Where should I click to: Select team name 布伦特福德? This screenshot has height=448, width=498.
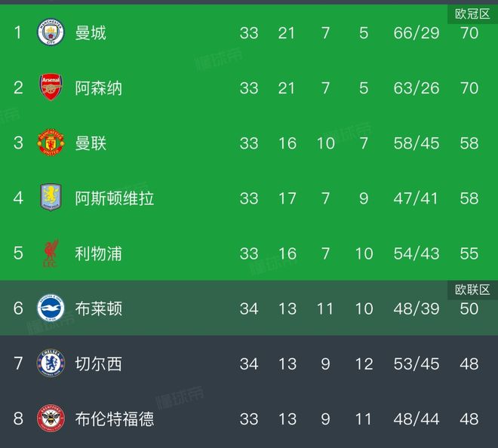click(x=114, y=419)
